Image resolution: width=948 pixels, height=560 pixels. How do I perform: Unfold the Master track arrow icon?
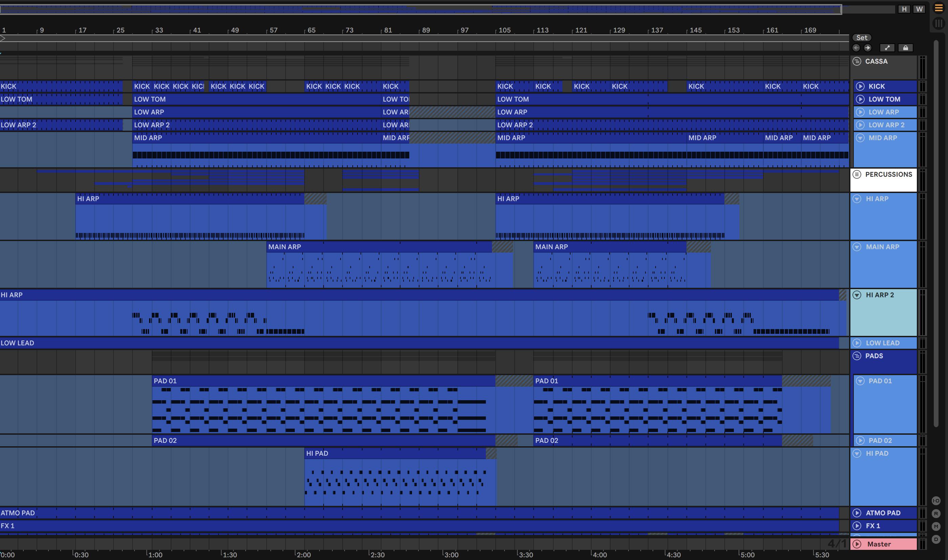tap(857, 544)
